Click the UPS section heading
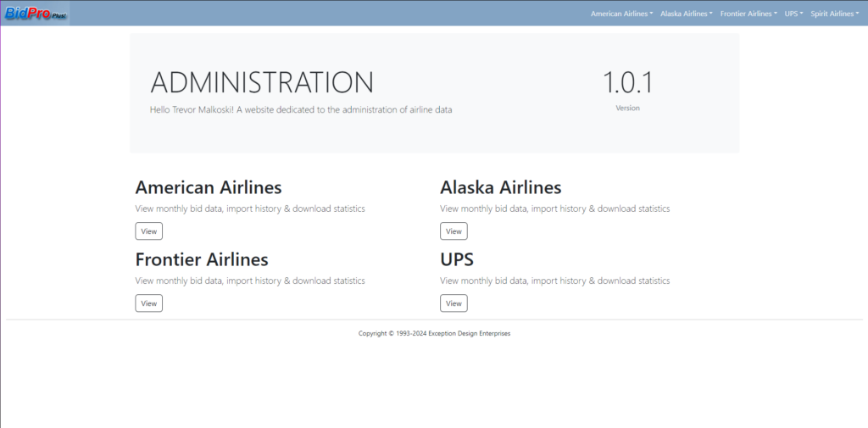The width and height of the screenshot is (868, 428). [457, 259]
